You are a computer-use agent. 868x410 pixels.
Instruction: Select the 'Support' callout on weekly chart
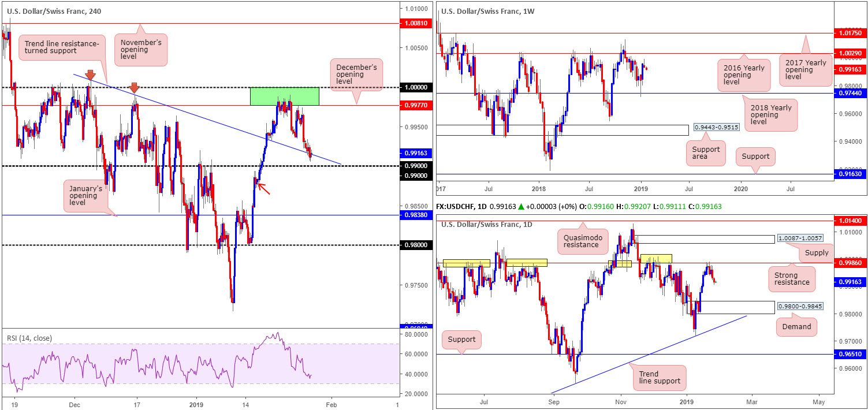point(755,156)
